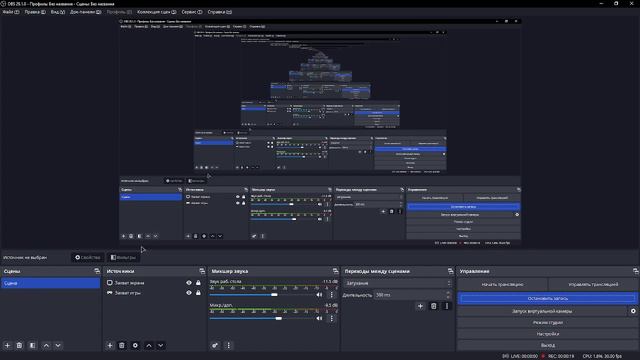Image resolution: width=640 pixels, height=360 pixels.
Task: Open the Help menu
Action: [220, 12]
